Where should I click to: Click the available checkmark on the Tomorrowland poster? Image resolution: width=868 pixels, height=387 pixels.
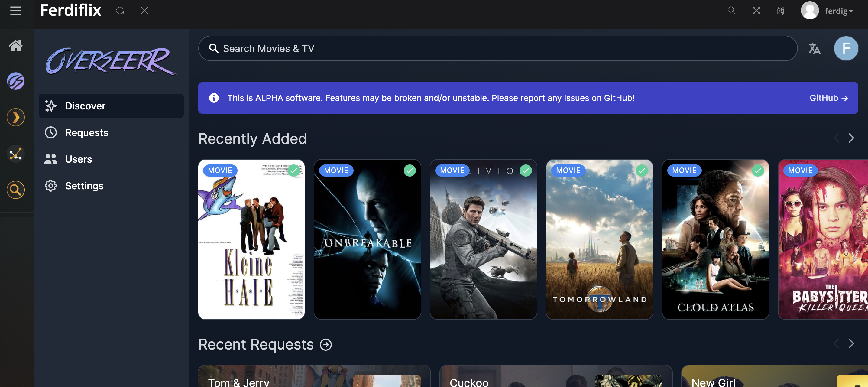click(642, 171)
